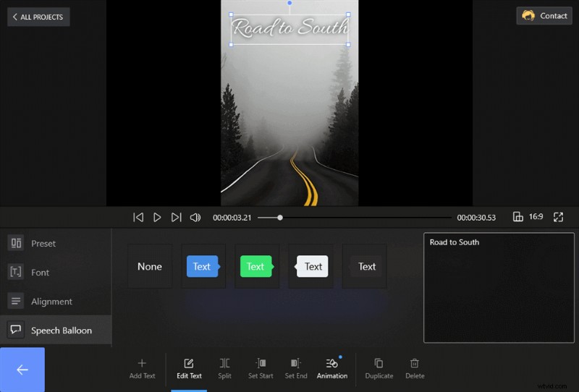Select the Edit Text tool
The image size is (579, 392).
click(189, 369)
